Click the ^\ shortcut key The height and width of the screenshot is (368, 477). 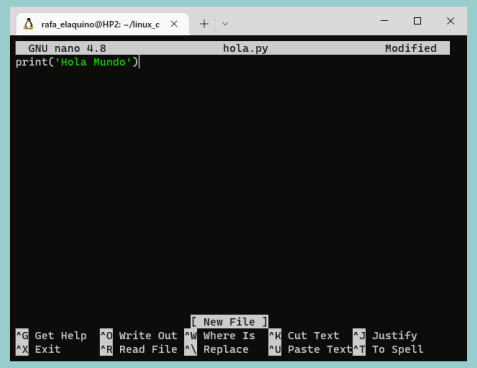pos(191,349)
